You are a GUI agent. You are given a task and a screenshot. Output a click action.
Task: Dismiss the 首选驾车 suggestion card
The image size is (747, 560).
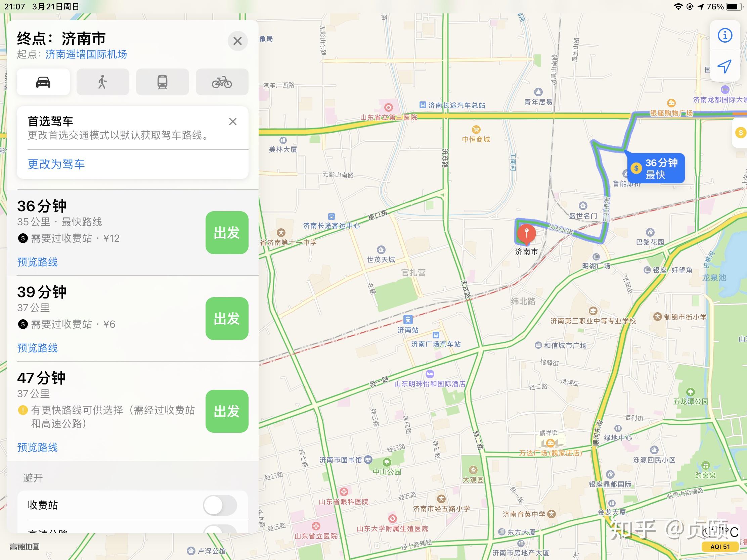[x=233, y=122]
